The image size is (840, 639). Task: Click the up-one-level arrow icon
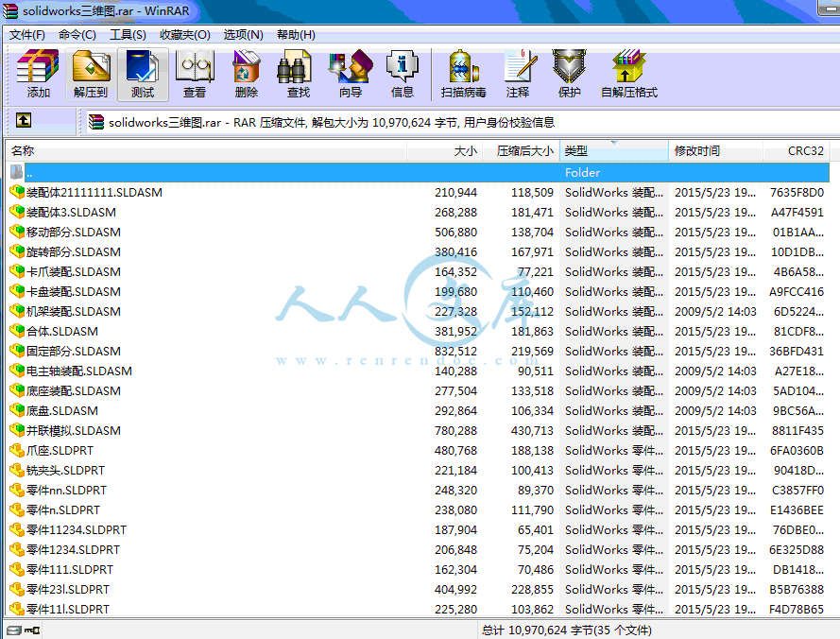pos(23,120)
